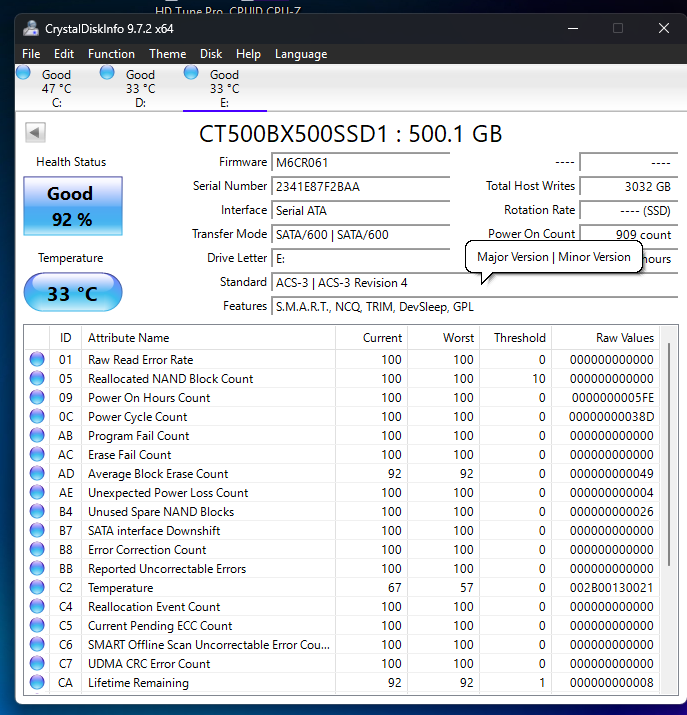Click the status icon for Power Cycle Count

point(37,416)
